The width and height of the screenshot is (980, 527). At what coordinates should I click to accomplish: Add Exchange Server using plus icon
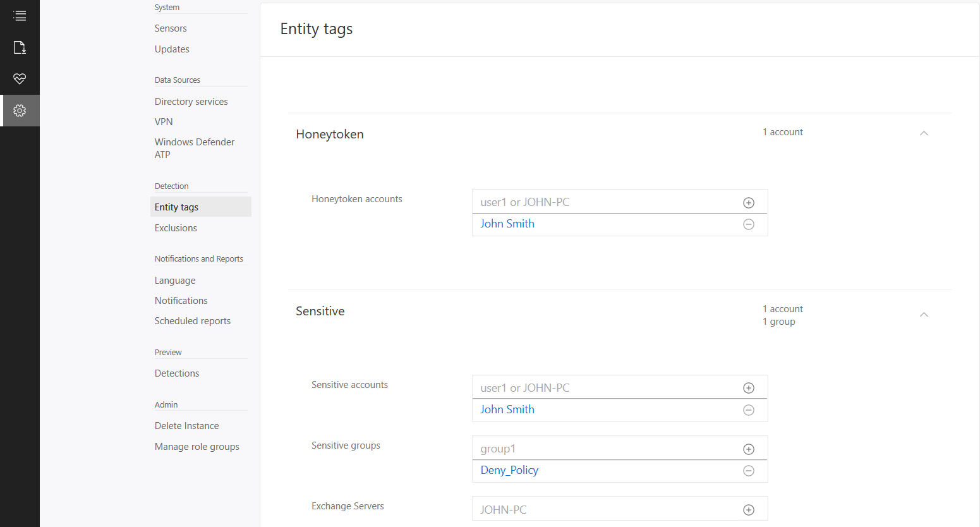(749, 510)
